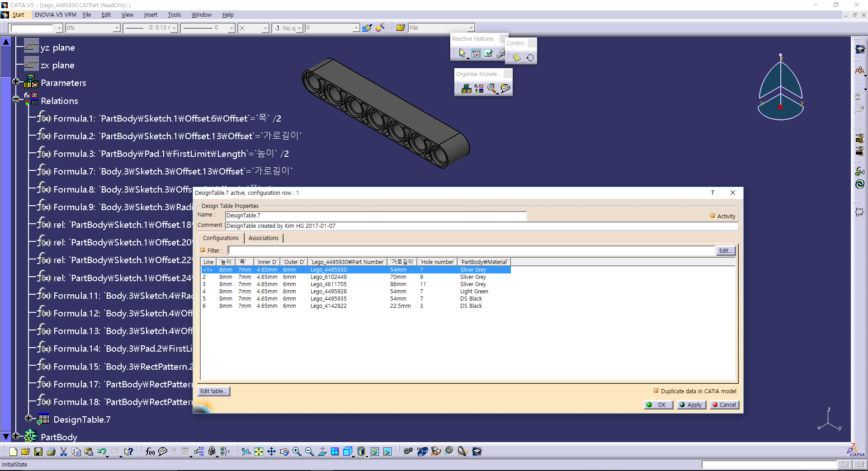Click the yellow List icon in Control toolbar
The width and height of the screenshot is (868, 471).
point(517,57)
